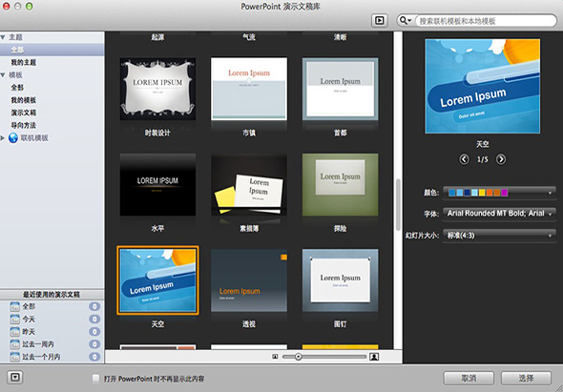Screen dimensions: 563x392
Task: Select the 图钉 theme thumbnail
Action: (x=340, y=280)
